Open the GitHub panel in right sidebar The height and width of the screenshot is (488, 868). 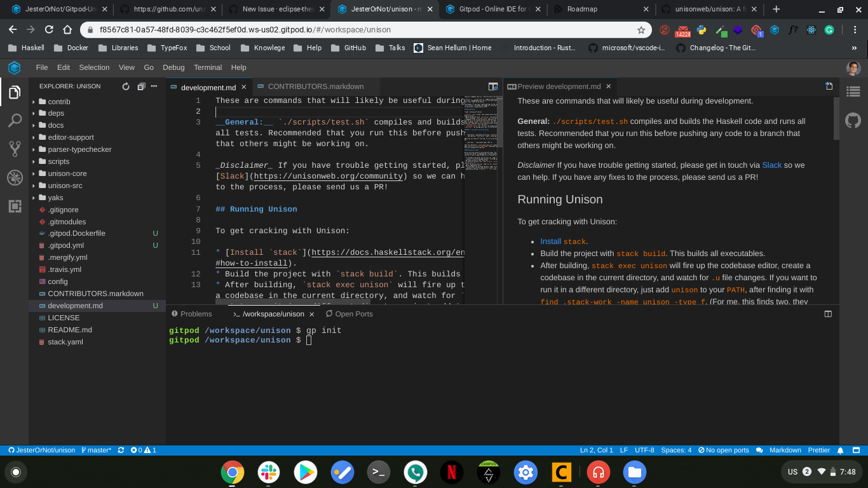pyautogui.click(x=853, y=120)
